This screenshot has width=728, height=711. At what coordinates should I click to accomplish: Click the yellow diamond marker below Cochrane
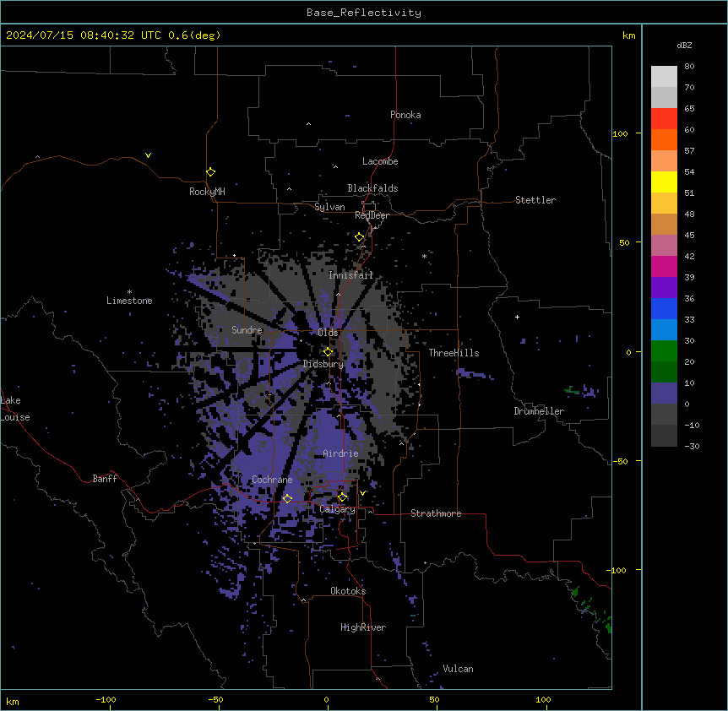point(287,498)
